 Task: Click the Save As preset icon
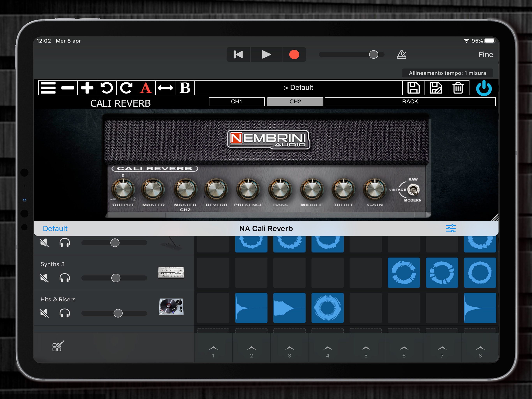436,88
